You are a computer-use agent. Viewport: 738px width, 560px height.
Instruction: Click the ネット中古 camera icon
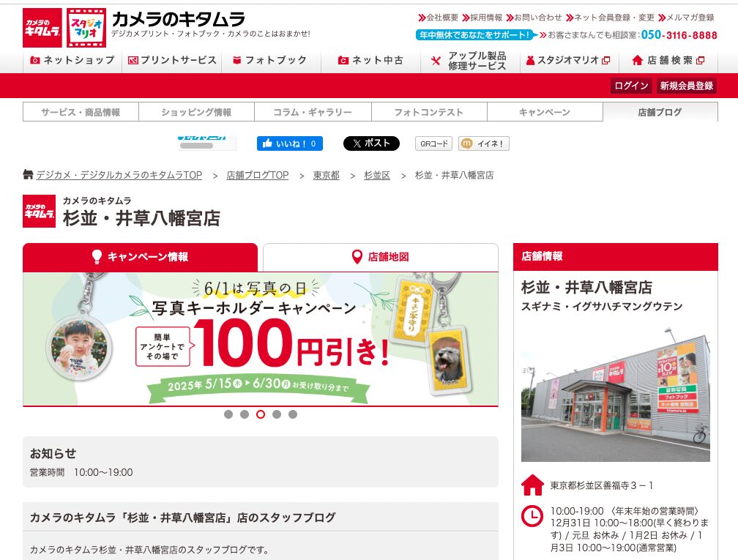coord(343,60)
